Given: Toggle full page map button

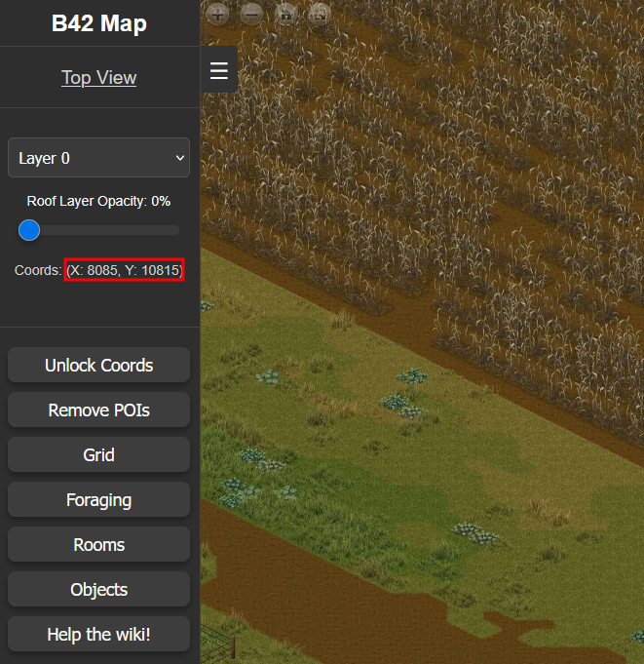Looking at the screenshot, I should pyautogui.click(x=319, y=15).
